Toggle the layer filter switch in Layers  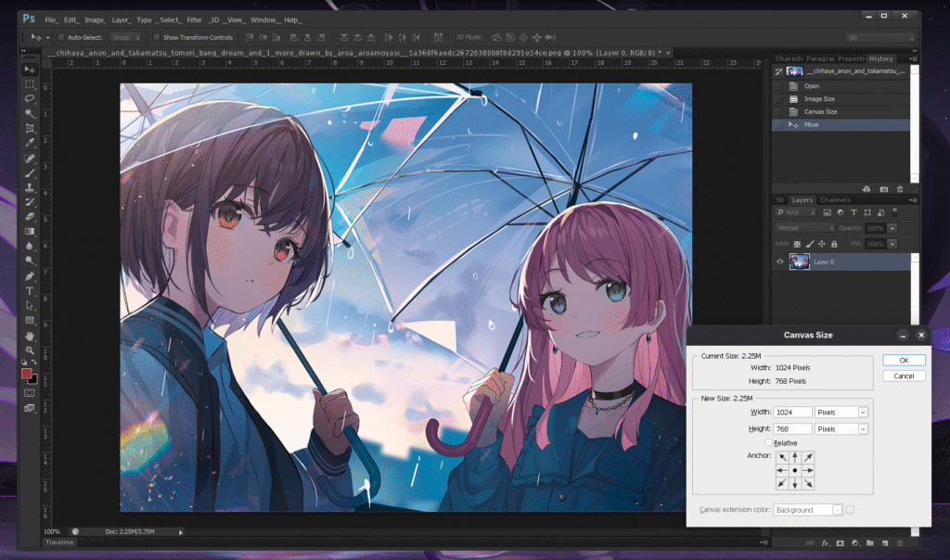[x=895, y=212]
